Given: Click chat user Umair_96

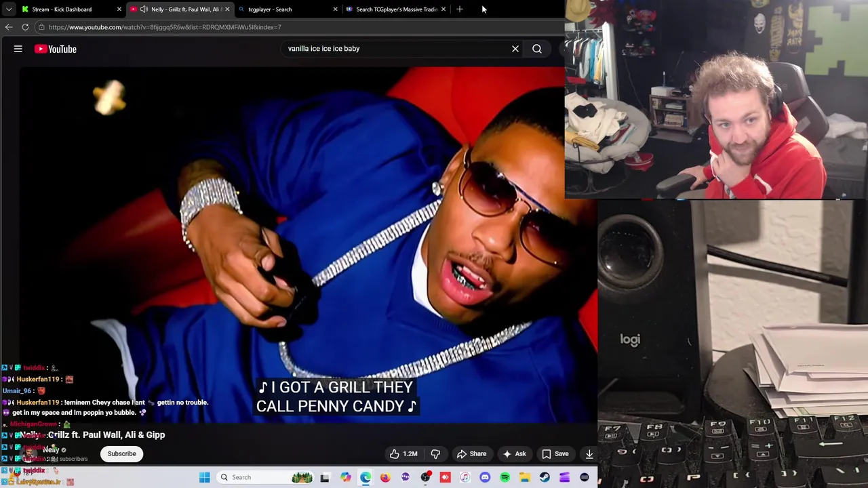Looking at the screenshot, I should pos(18,391).
